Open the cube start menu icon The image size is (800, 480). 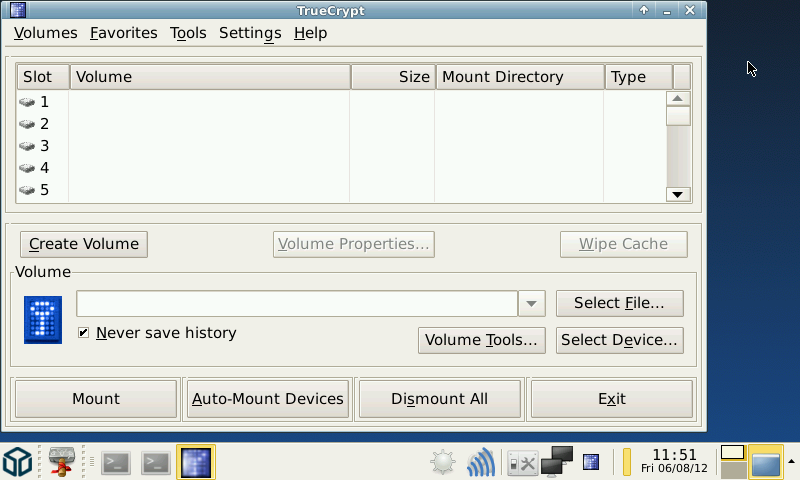click(18, 462)
